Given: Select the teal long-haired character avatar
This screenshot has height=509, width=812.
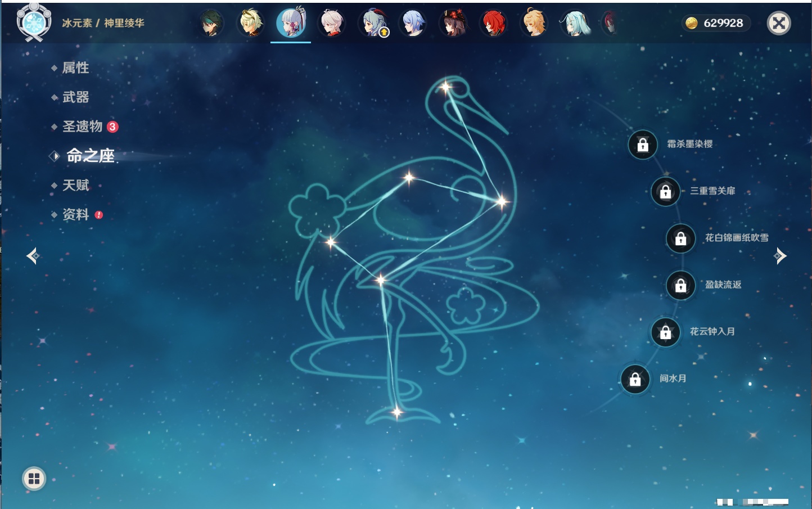Looking at the screenshot, I should (575, 23).
